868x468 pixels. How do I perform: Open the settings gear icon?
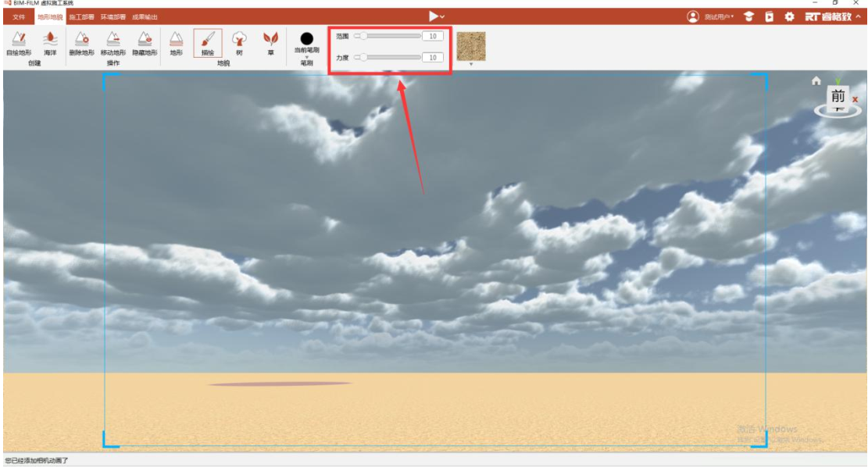coord(789,16)
